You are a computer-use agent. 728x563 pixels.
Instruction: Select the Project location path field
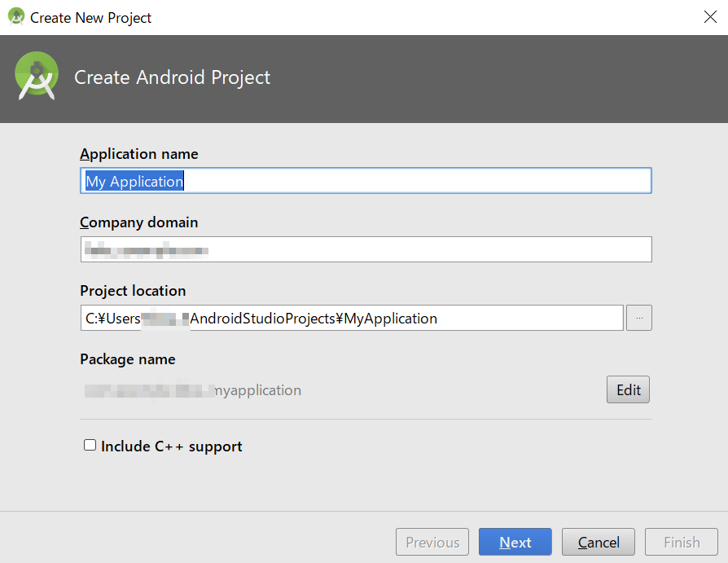352,318
